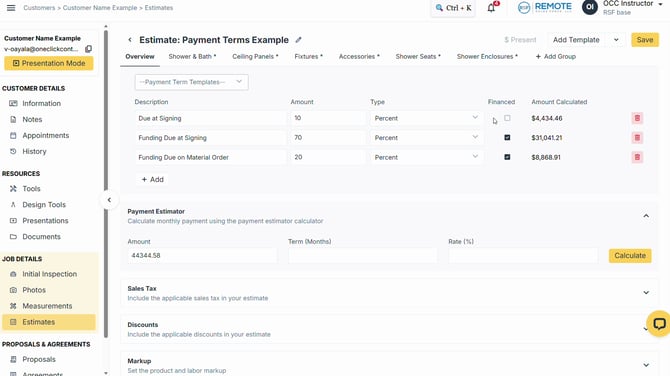This screenshot has height=376, width=670.
Task: Expand the Markup section
Action: click(646, 365)
